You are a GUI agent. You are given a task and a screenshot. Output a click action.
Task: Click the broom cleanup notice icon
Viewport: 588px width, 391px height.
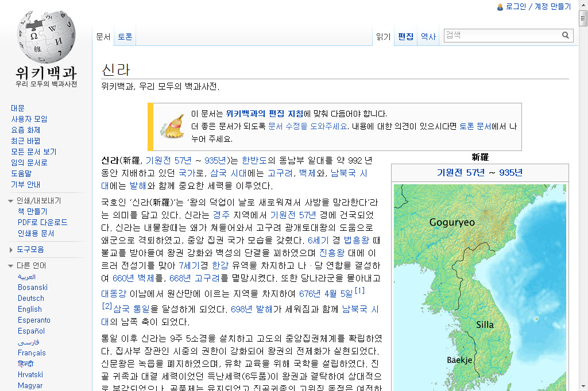pos(172,126)
